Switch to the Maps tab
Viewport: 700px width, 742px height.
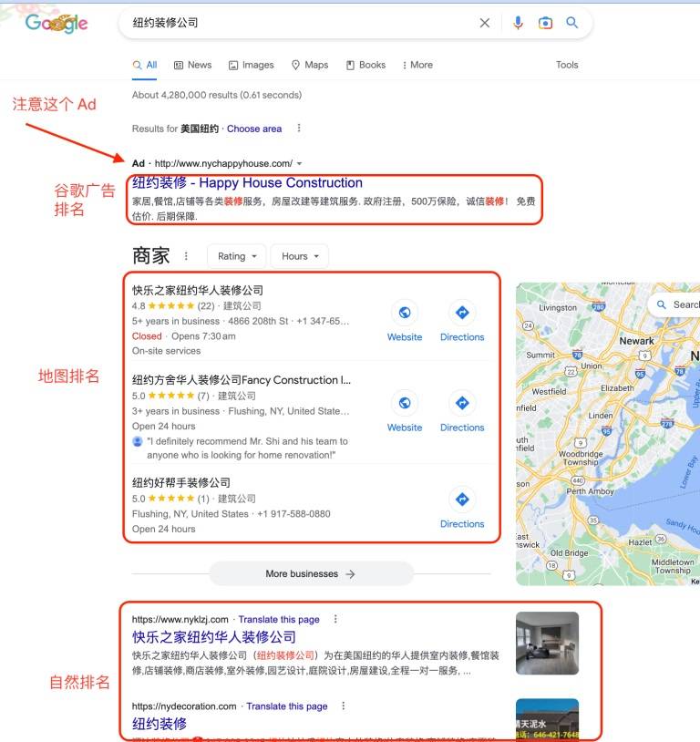(x=310, y=65)
